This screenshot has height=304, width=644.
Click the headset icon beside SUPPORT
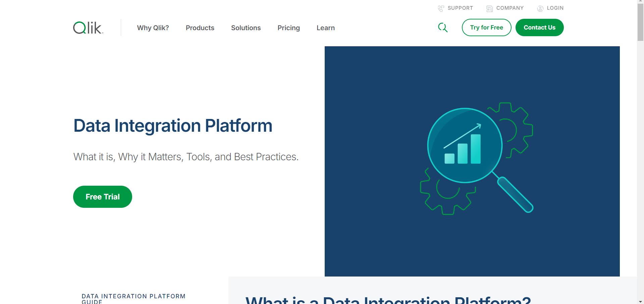[x=440, y=8]
